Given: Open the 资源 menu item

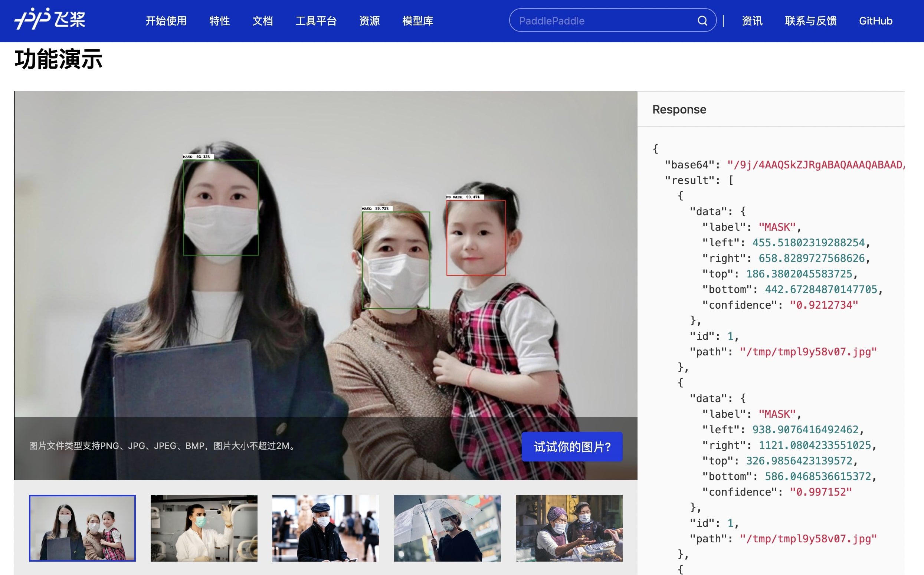Looking at the screenshot, I should point(369,21).
